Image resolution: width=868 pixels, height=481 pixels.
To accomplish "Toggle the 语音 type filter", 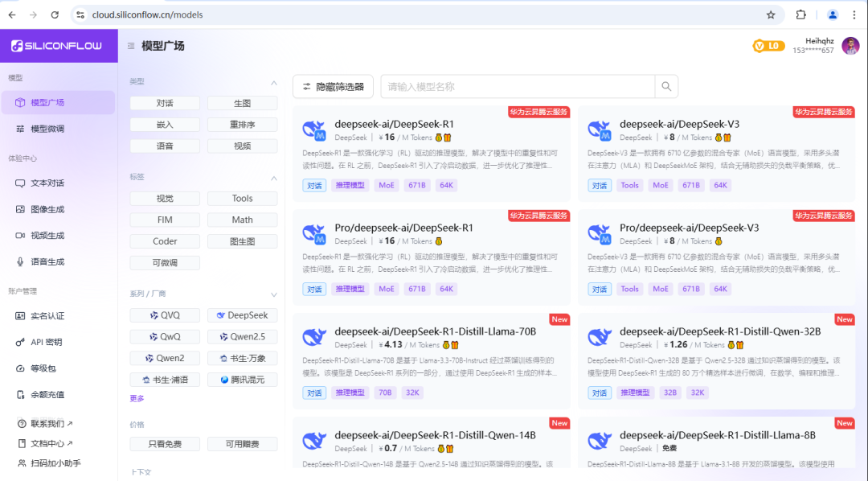I will coord(165,146).
